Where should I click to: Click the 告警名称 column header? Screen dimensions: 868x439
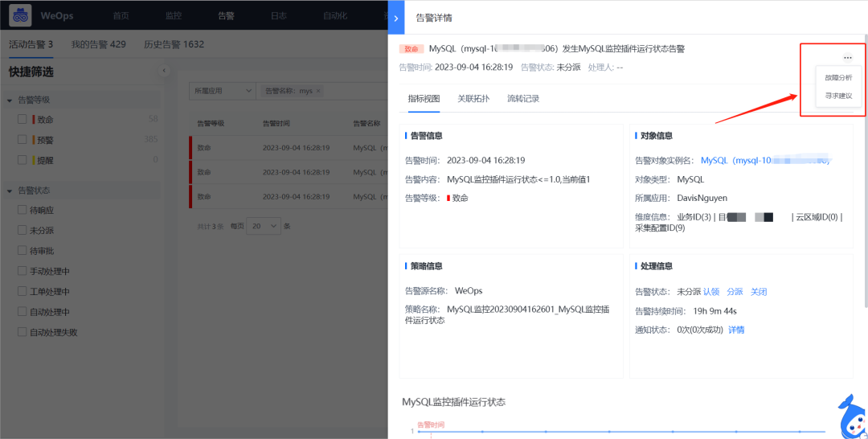(366, 124)
